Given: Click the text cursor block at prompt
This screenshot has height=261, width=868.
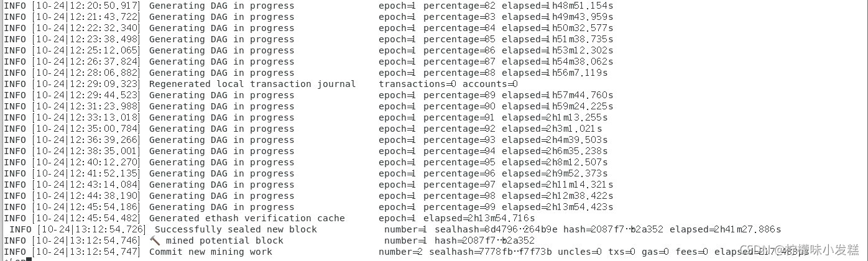Looking at the screenshot, I should click(29, 258).
